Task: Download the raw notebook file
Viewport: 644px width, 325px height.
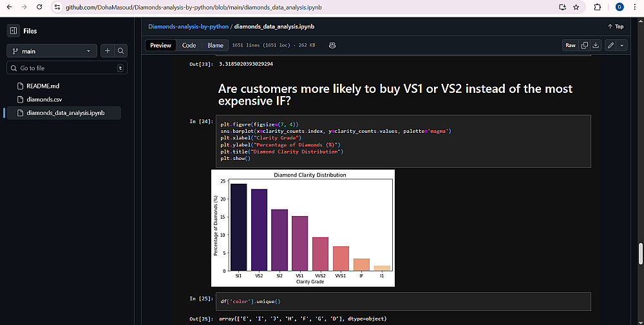Action: (x=596, y=45)
